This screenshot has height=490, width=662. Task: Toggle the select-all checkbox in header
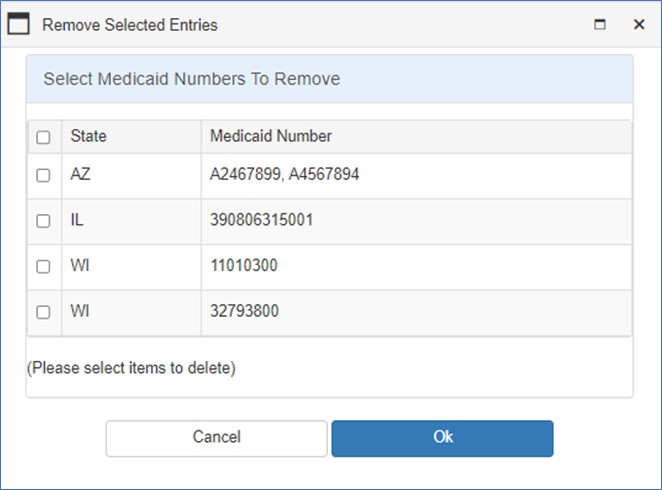pos(43,137)
